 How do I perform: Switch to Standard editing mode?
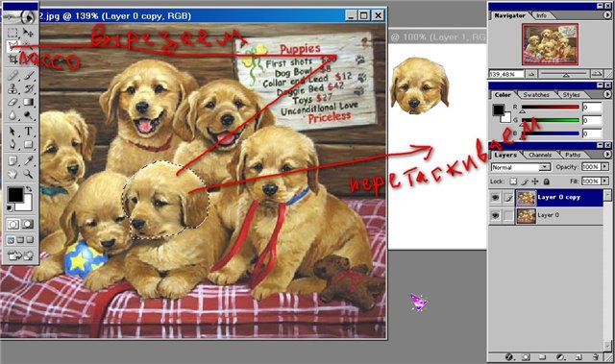click(x=12, y=224)
